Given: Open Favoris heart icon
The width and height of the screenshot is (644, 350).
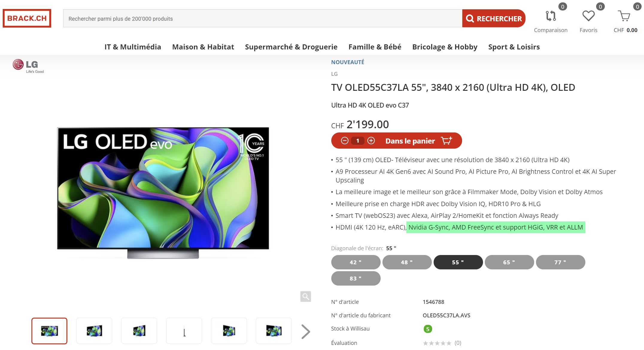Looking at the screenshot, I should tap(588, 16).
